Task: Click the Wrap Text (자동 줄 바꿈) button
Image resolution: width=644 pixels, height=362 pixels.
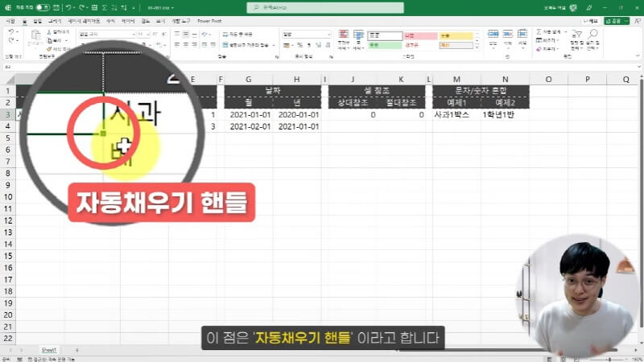Action: 237,34
